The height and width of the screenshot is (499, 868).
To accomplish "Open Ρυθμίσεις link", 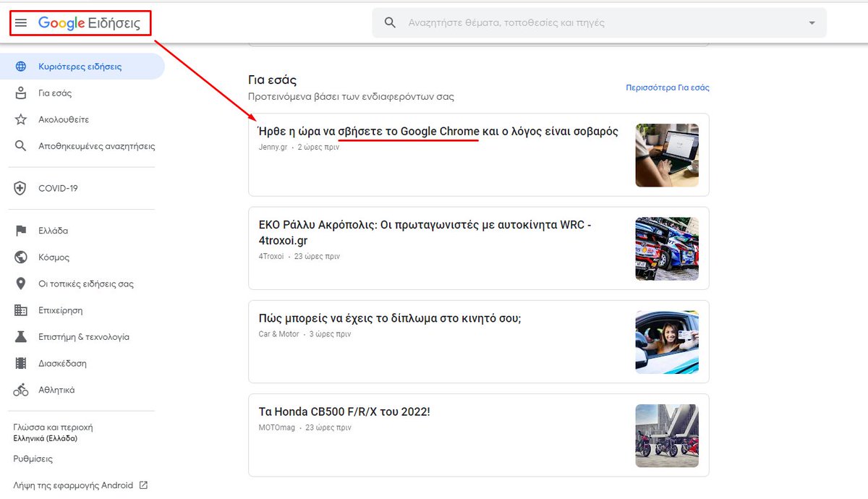I will pyautogui.click(x=33, y=459).
